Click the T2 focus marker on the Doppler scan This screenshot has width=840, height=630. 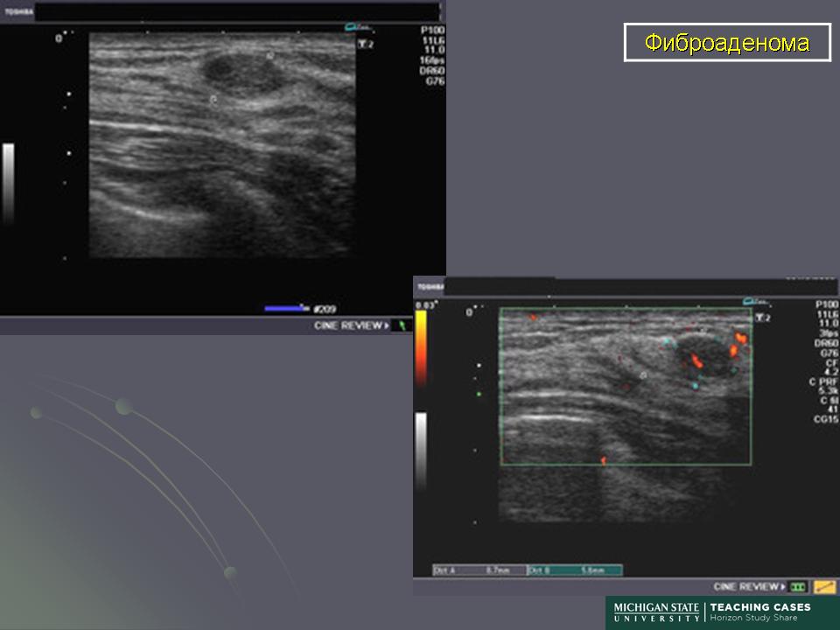coord(762,318)
